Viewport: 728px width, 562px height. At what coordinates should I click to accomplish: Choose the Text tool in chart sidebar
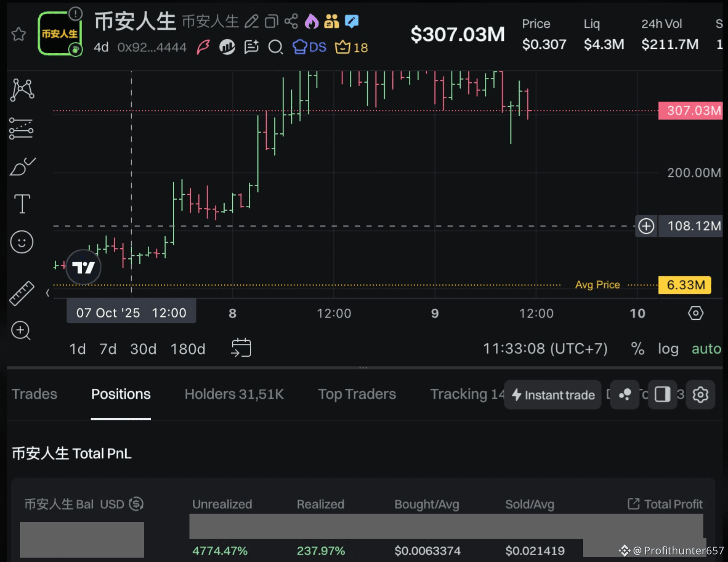[22, 204]
